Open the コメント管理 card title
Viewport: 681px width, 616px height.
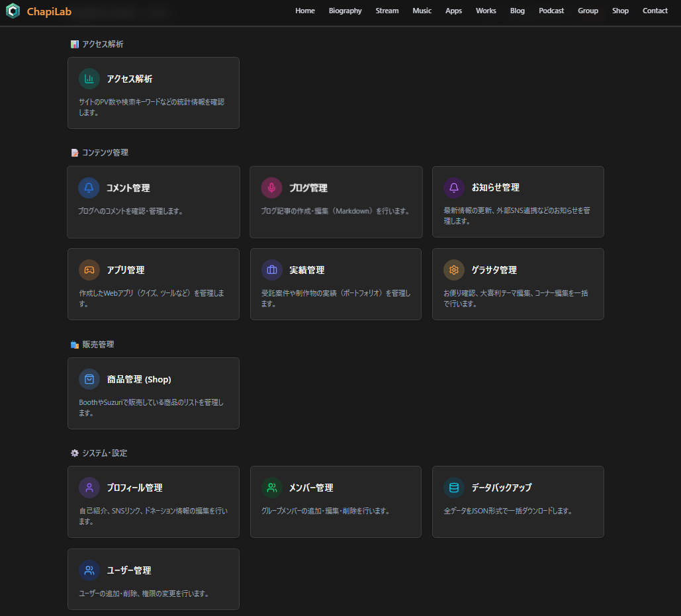point(128,188)
